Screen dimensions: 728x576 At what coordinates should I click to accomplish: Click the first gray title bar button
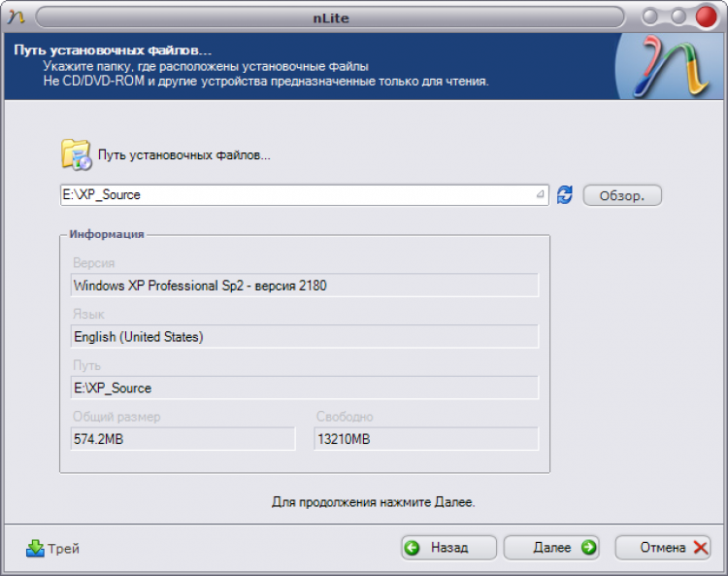coord(650,17)
